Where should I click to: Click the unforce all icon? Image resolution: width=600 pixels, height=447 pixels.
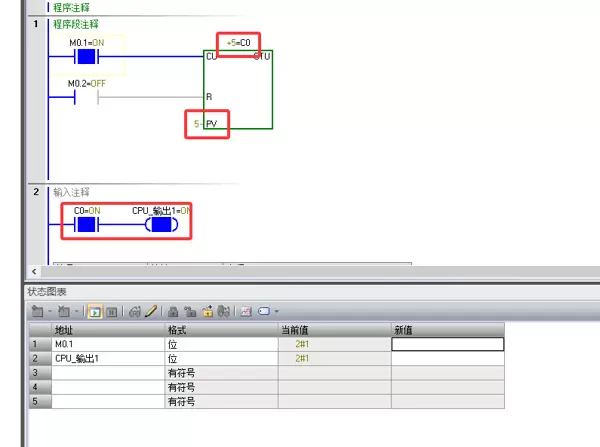[x=206, y=311]
